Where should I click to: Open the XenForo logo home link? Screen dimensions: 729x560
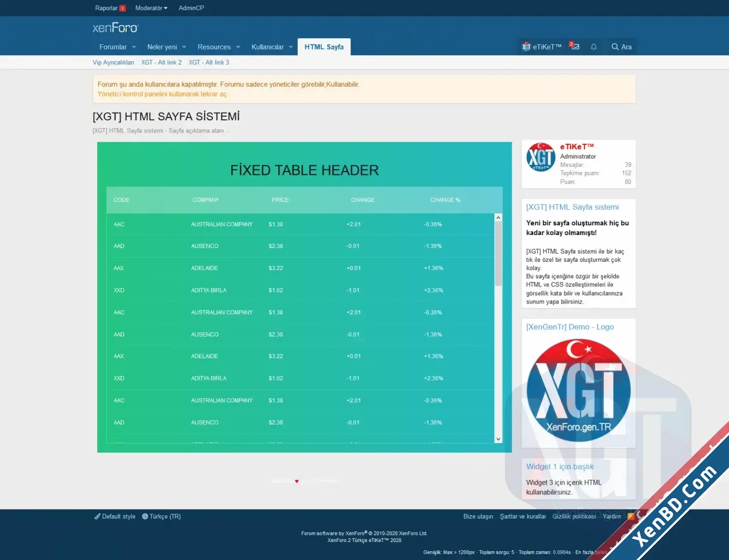tap(115, 28)
